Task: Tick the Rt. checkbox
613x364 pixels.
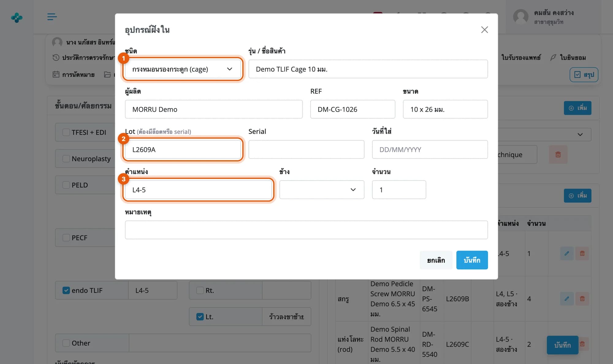Action: [200, 290]
